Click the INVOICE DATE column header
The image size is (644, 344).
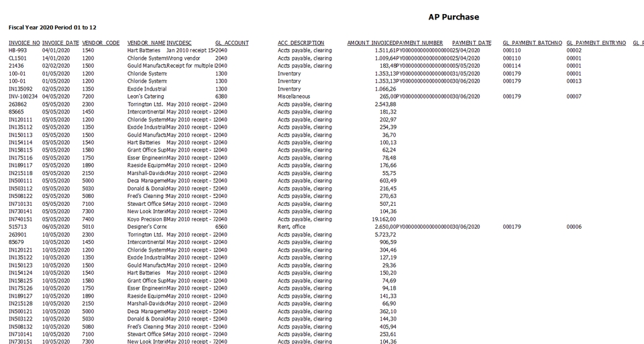(60, 43)
